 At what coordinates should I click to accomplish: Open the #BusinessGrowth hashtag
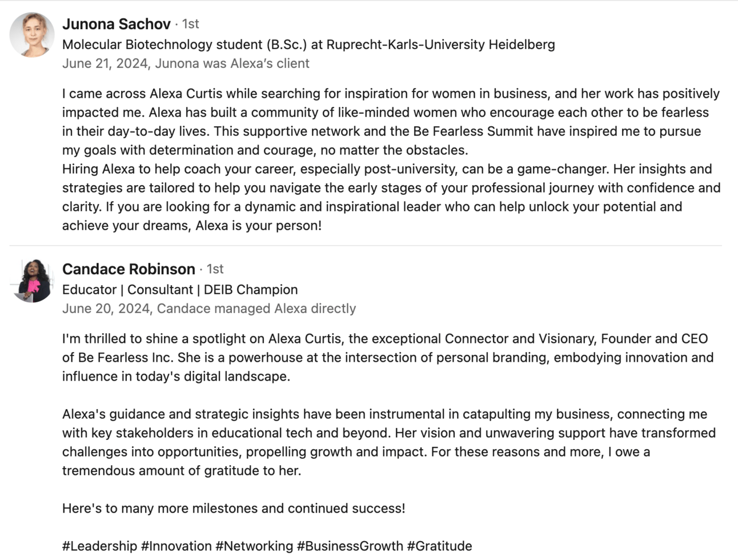click(350, 546)
